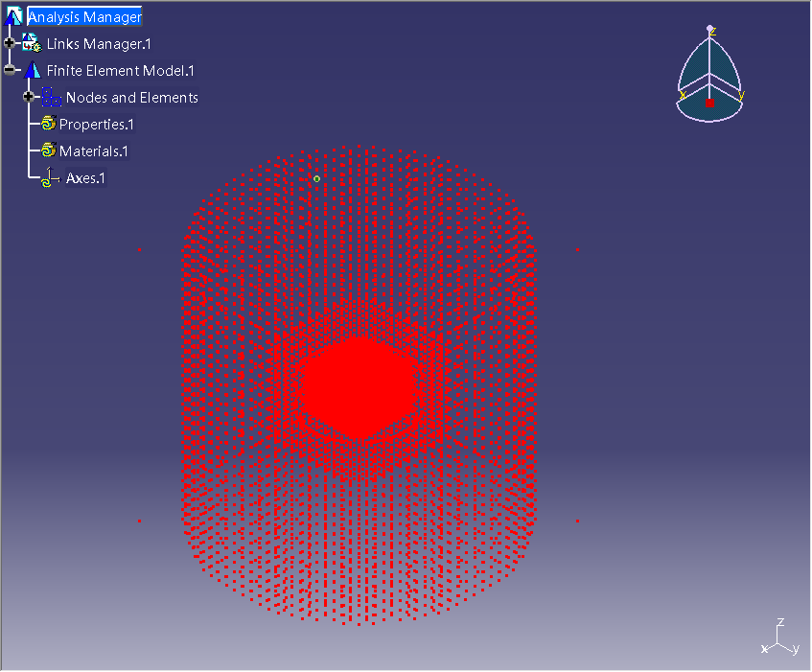Click the Materials.1 yellow icon
Image resolution: width=812 pixels, height=672 pixels.
48,151
